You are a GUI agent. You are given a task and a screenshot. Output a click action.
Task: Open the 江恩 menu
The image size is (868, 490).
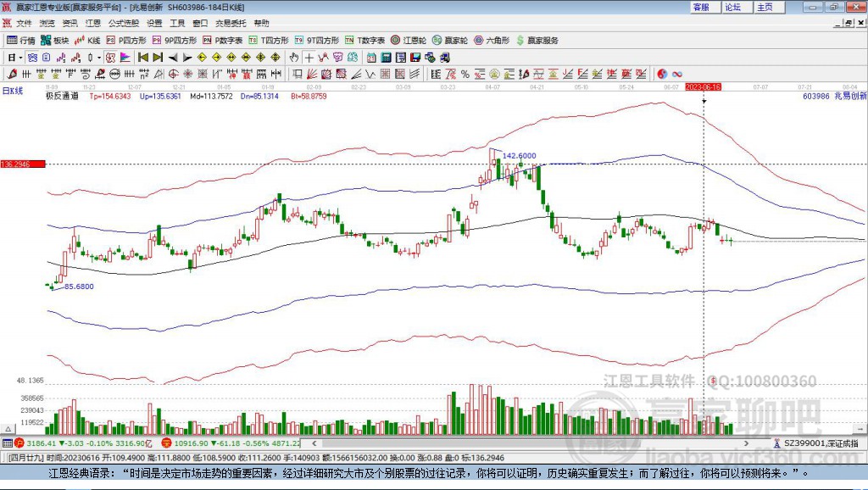tap(93, 23)
